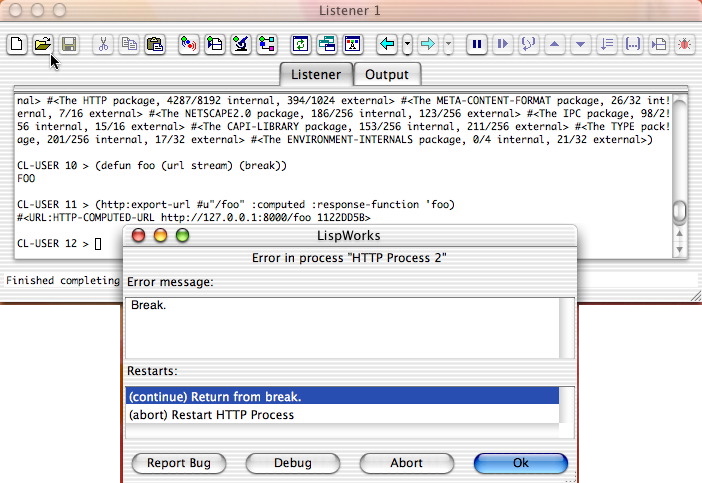Switch to the Listener tab
Screen dimensions: 702x483
[316, 74]
